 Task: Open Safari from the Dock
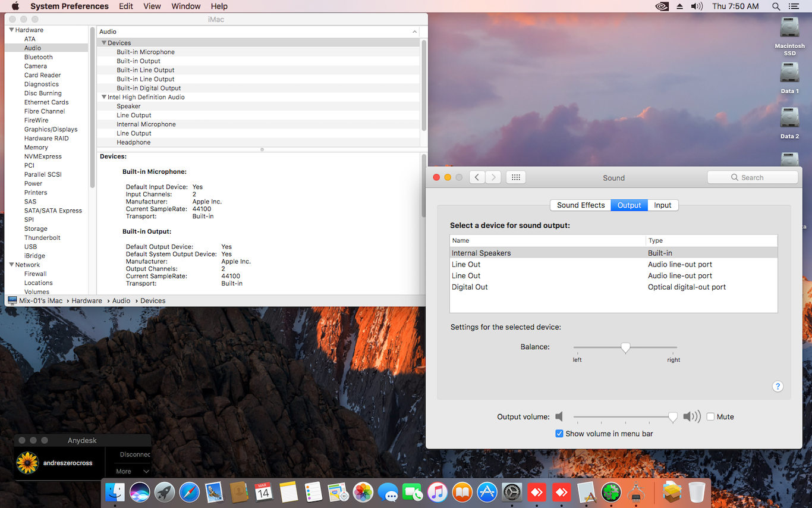pos(190,492)
